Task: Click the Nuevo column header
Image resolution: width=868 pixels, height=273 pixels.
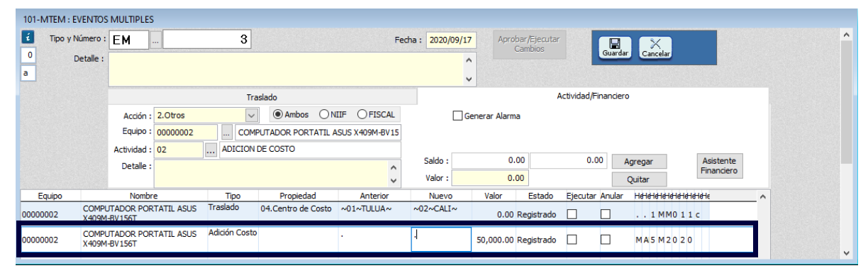Action: coord(441,196)
